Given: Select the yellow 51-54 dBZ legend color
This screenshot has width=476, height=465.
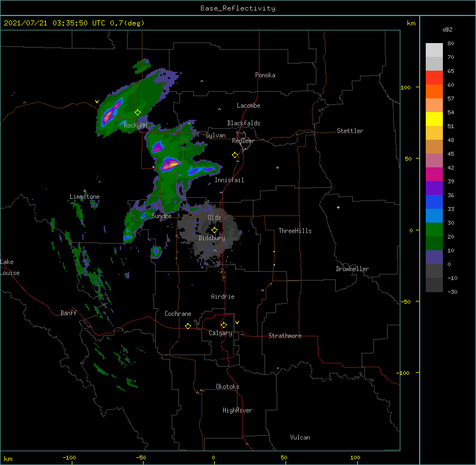Looking at the screenshot, I should 434,119.
